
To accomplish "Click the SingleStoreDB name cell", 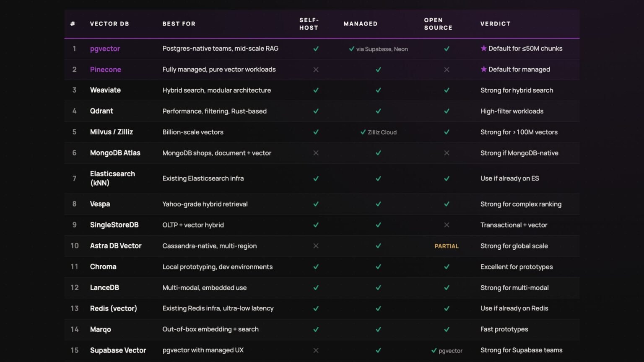I will point(114,225).
